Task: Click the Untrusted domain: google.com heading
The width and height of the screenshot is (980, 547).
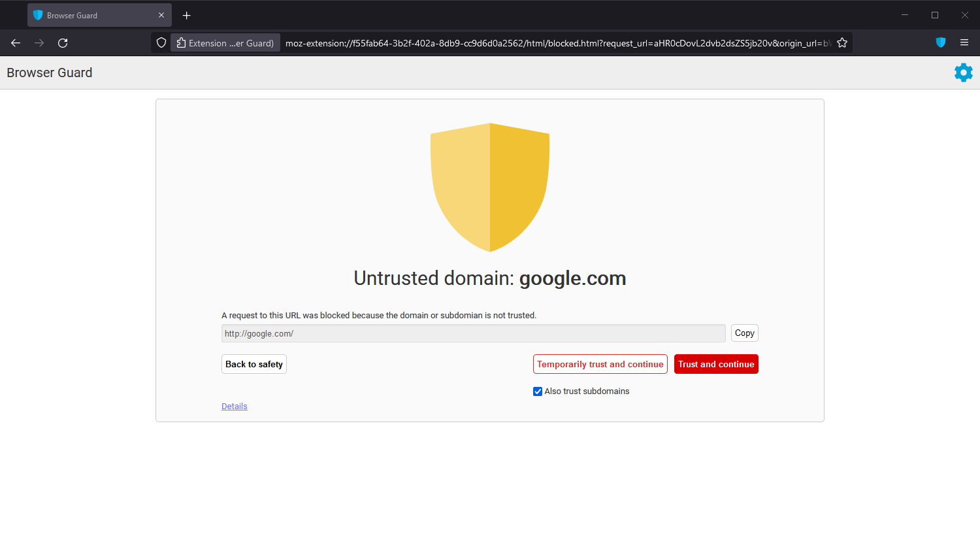Action: (x=490, y=278)
